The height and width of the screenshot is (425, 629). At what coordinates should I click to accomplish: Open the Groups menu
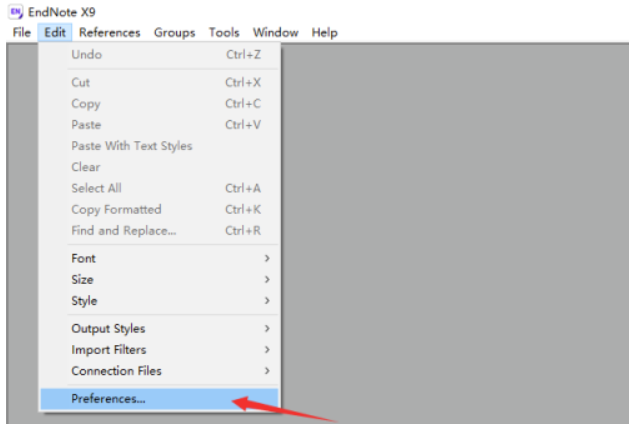point(174,33)
